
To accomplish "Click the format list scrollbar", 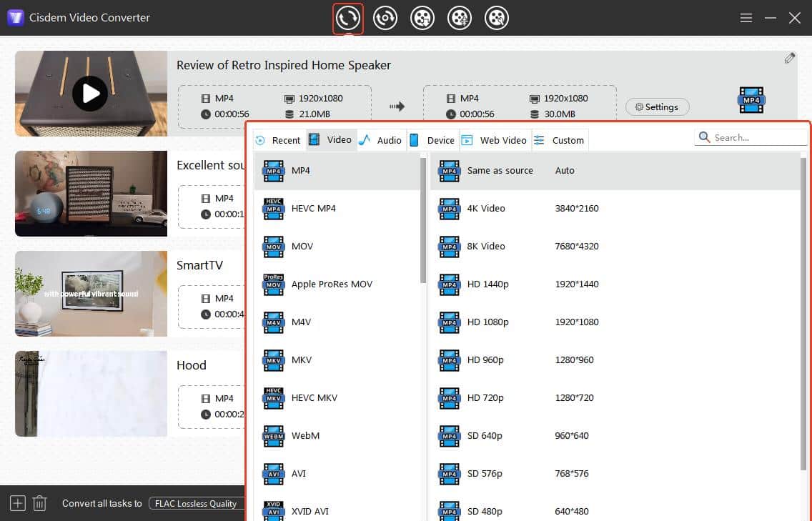I will 423,220.
